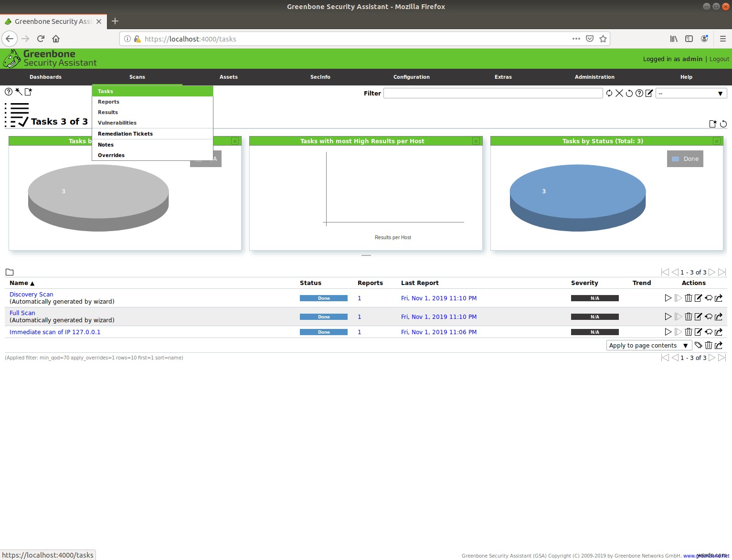Clear the filter using the X icon
Image resolution: width=732 pixels, height=560 pixels.
pos(620,93)
